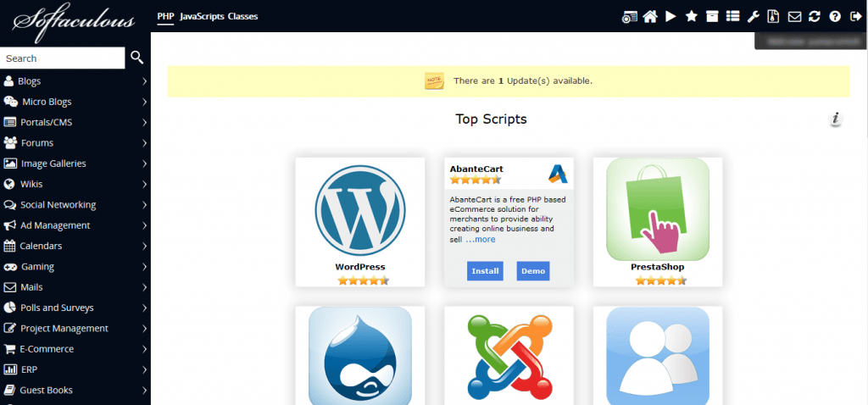Viewport: 868px width, 405px height.
Task: Click the AbanteCart Demo button
Action: [x=533, y=271]
